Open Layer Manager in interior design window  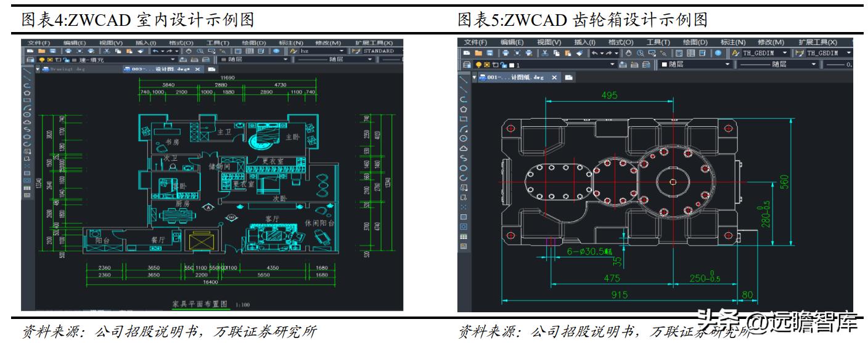point(30,60)
